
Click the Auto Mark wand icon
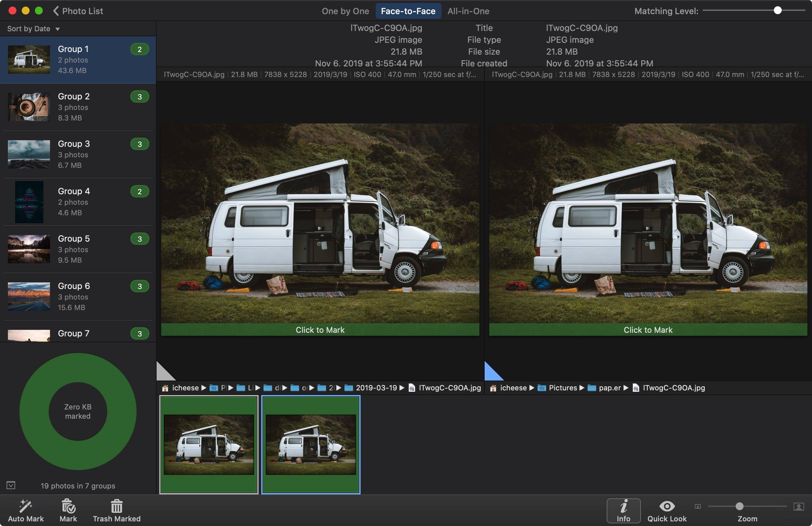point(26,506)
